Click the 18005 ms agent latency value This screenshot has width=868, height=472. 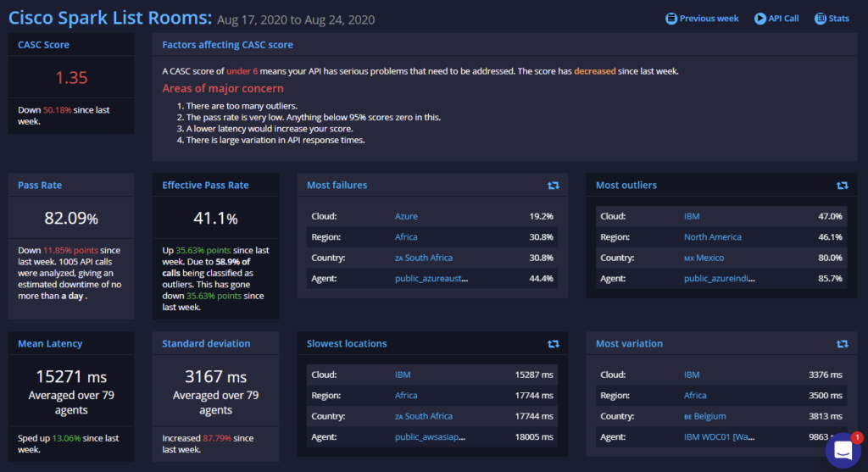pyautogui.click(x=534, y=436)
